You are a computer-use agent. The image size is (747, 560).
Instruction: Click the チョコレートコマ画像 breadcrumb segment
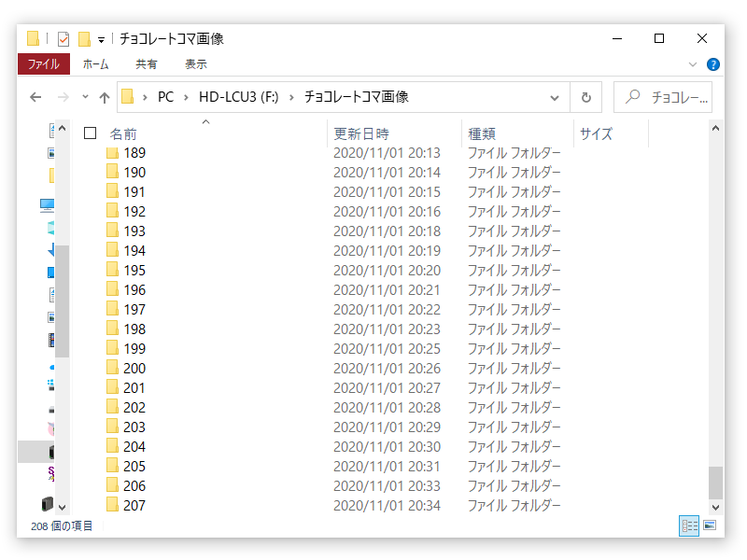[357, 97]
